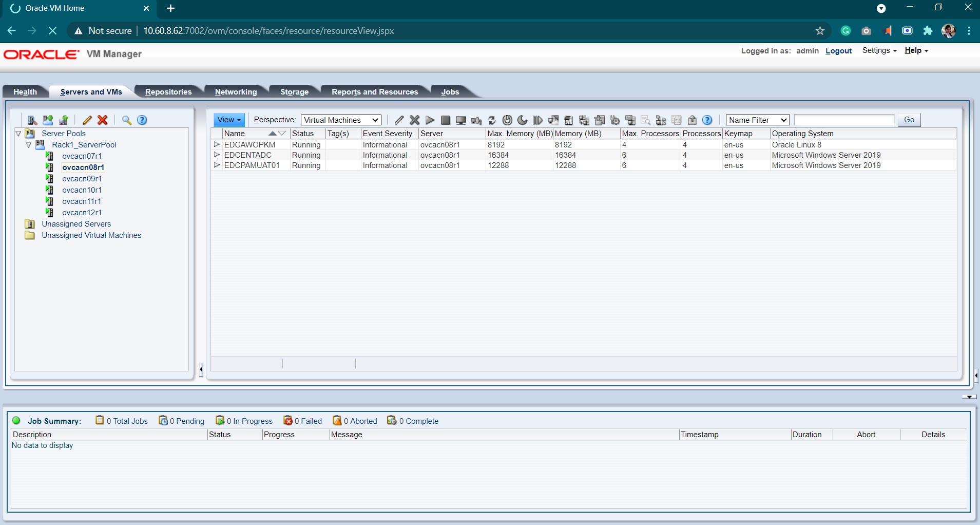Collapse the Job Summary pane arrow
The height and width of the screenshot is (525, 980).
coord(969,397)
